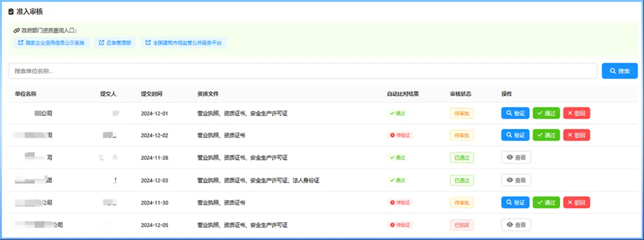Click 验证 for the 2024-12-02 submission
The image size is (644, 240).
click(x=515, y=135)
